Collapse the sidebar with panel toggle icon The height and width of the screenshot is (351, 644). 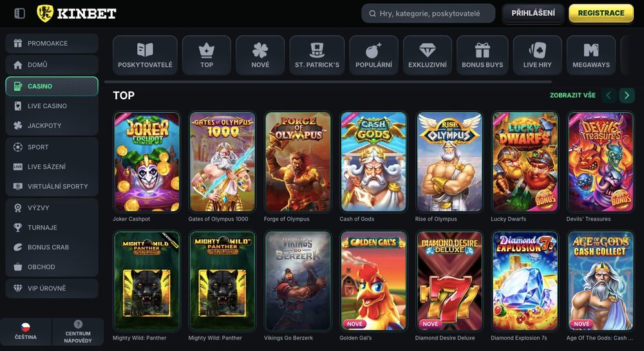[19, 14]
